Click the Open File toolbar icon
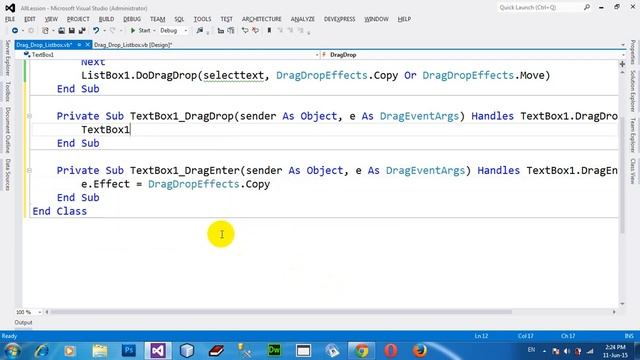This screenshot has height=360, width=640. pyautogui.click(x=61, y=31)
